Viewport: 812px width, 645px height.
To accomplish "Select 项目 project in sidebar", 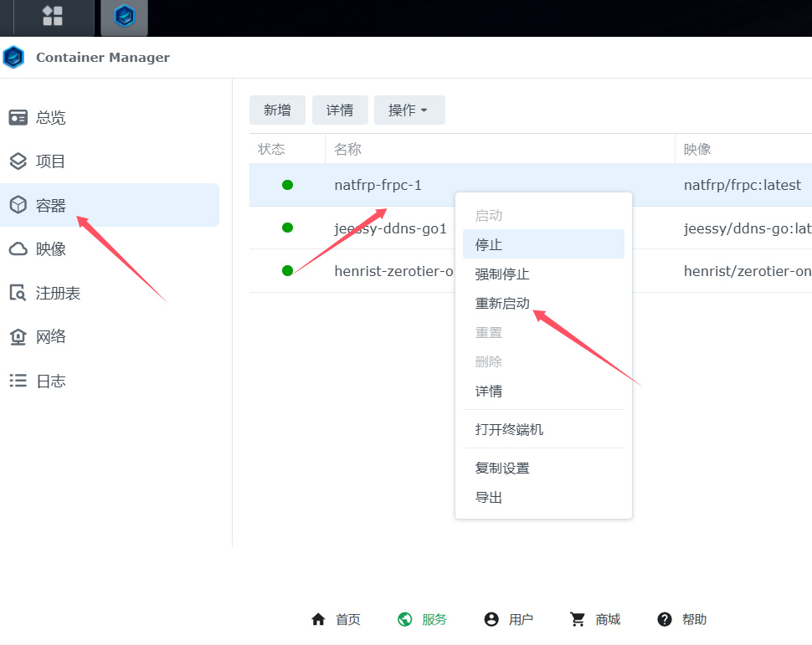I will (50, 161).
